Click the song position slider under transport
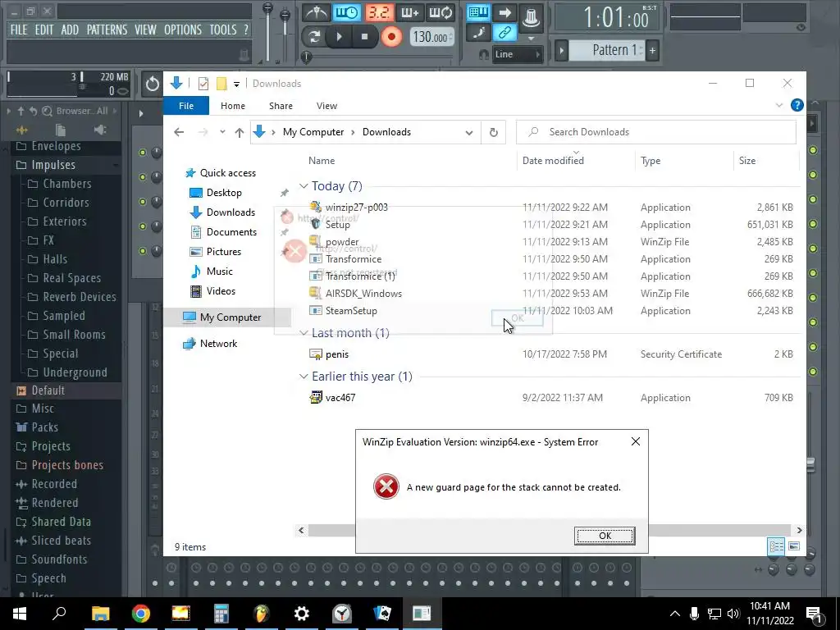Viewport: 840px width, 630px height. click(379, 56)
